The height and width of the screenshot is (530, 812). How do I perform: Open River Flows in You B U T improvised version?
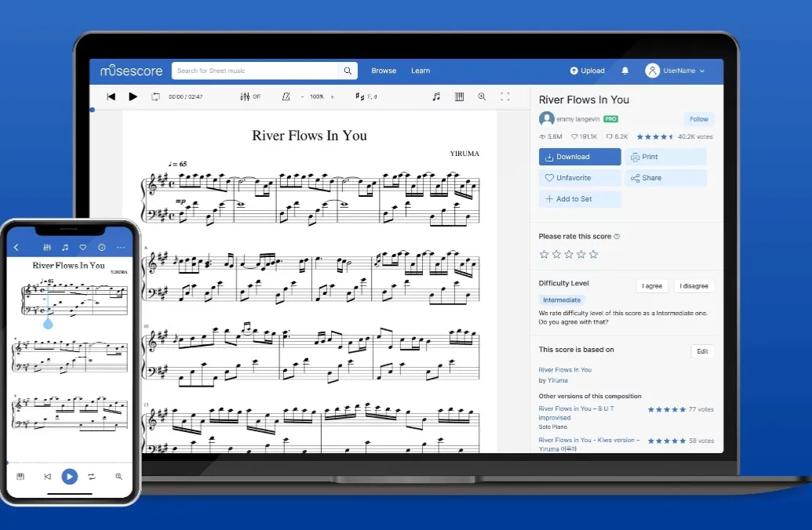click(x=577, y=413)
